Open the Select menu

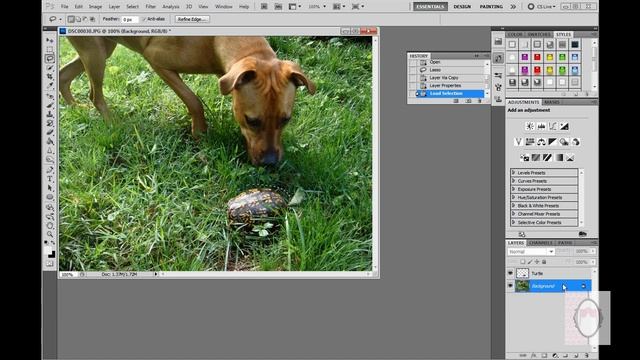coord(132,7)
